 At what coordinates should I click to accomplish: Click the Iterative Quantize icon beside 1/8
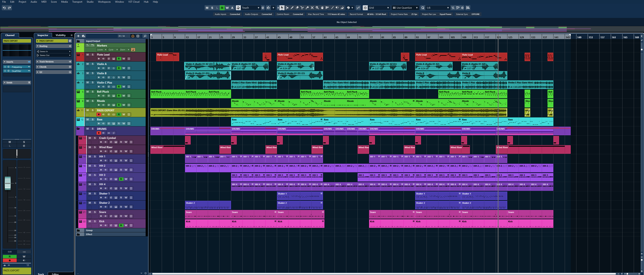pos(453,8)
